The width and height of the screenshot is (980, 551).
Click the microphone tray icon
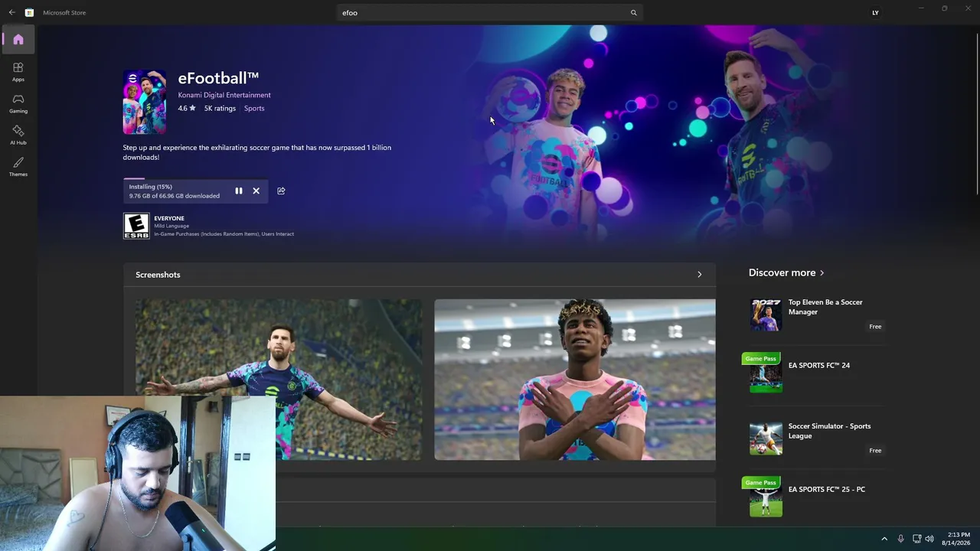pyautogui.click(x=900, y=539)
